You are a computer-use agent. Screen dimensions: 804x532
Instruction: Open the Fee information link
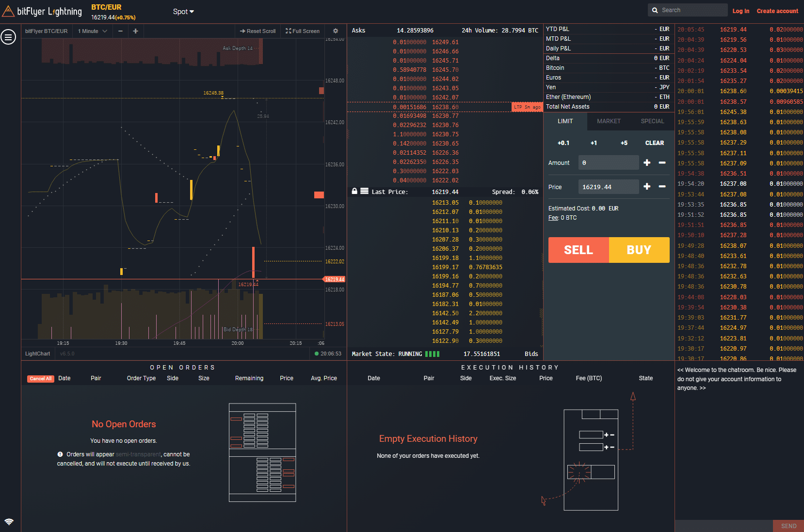(553, 218)
